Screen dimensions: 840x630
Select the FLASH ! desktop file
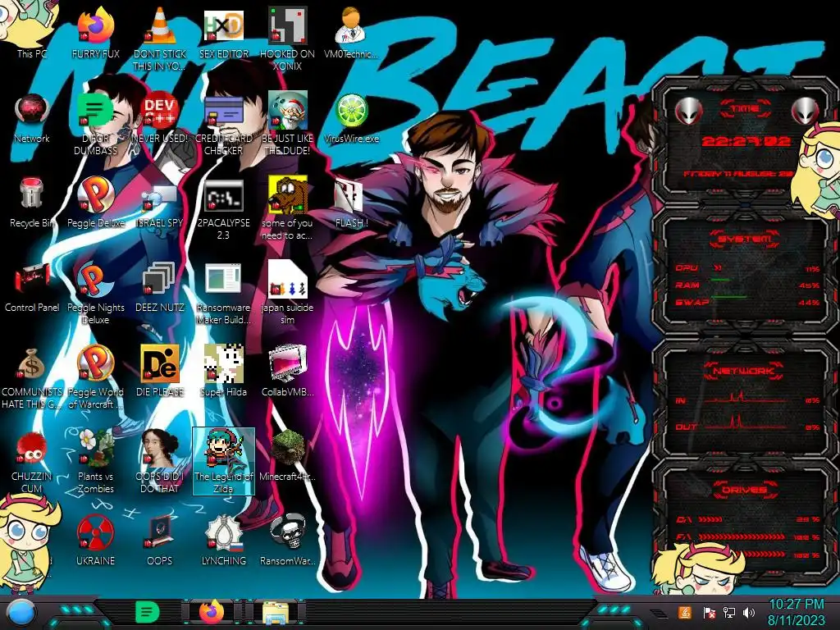[x=351, y=203]
